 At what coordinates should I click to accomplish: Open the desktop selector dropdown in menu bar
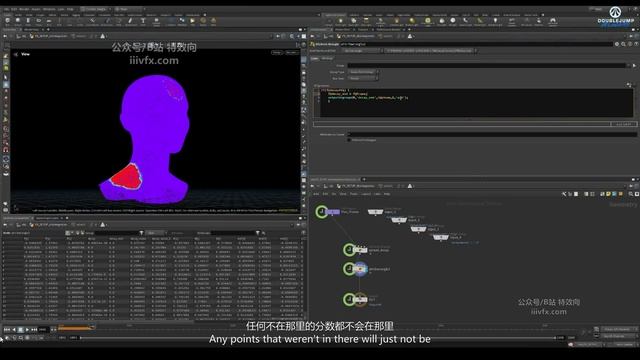click(x=96, y=9)
